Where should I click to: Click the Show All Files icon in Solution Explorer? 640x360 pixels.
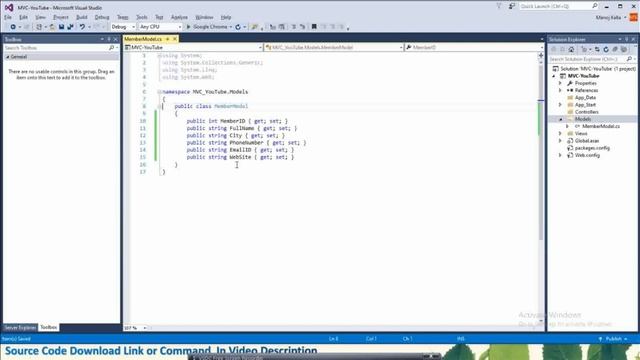click(624, 49)
